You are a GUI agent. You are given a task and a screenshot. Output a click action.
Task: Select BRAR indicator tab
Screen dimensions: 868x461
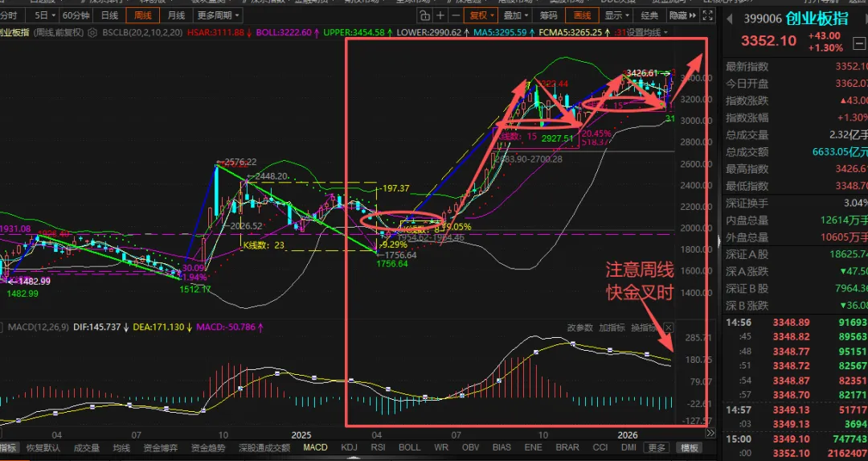[x=567, y=447]
